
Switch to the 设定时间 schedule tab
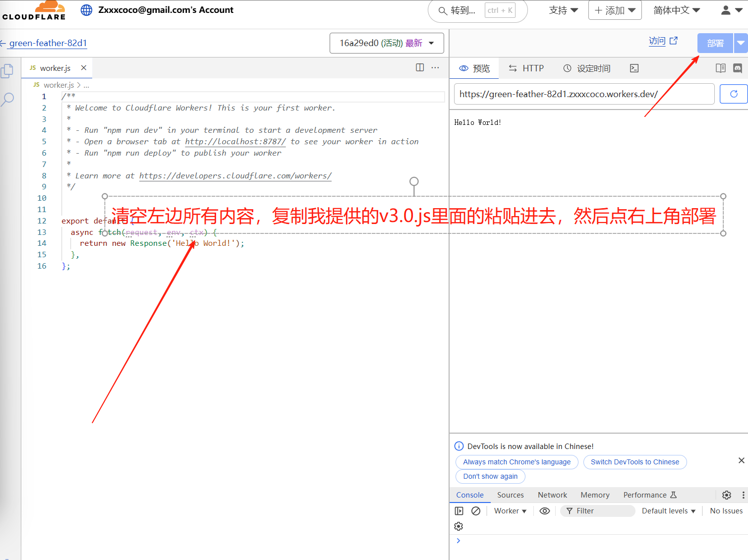pos(587,68)
